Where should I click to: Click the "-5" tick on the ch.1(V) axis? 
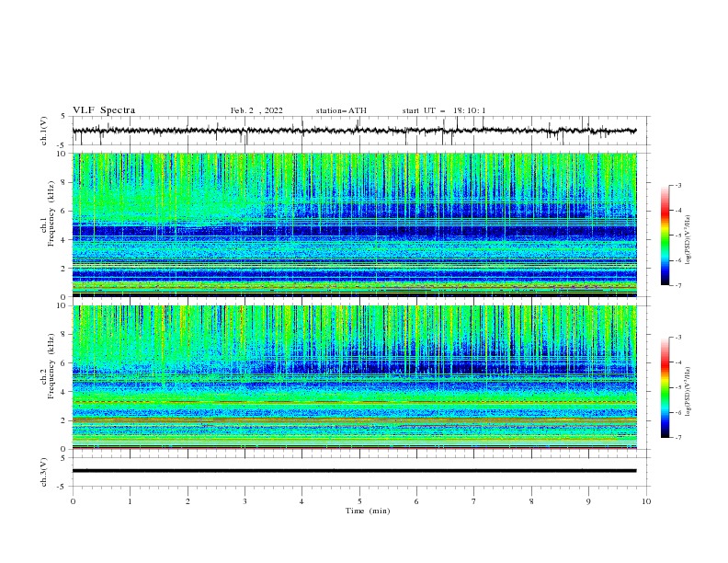63,145
